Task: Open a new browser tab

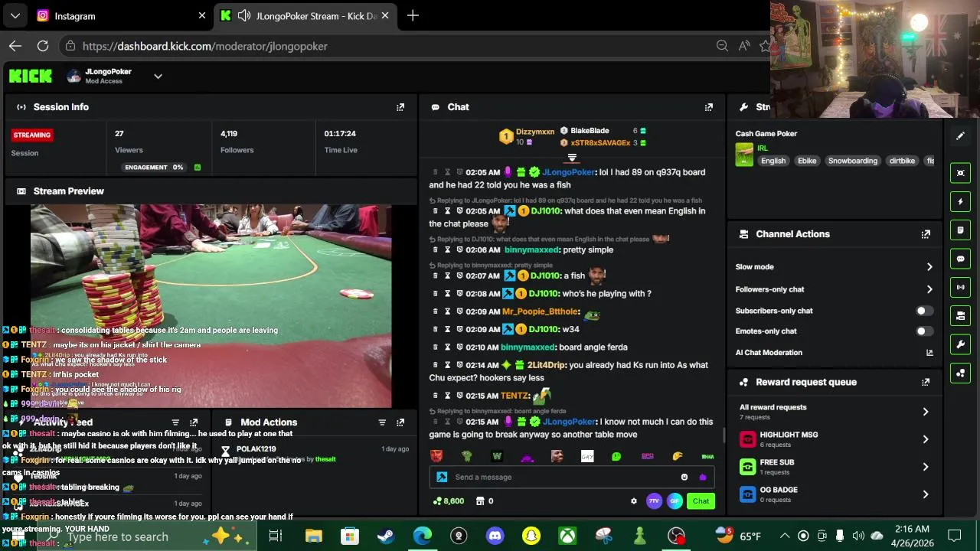Action: click(x=413, y=15)
